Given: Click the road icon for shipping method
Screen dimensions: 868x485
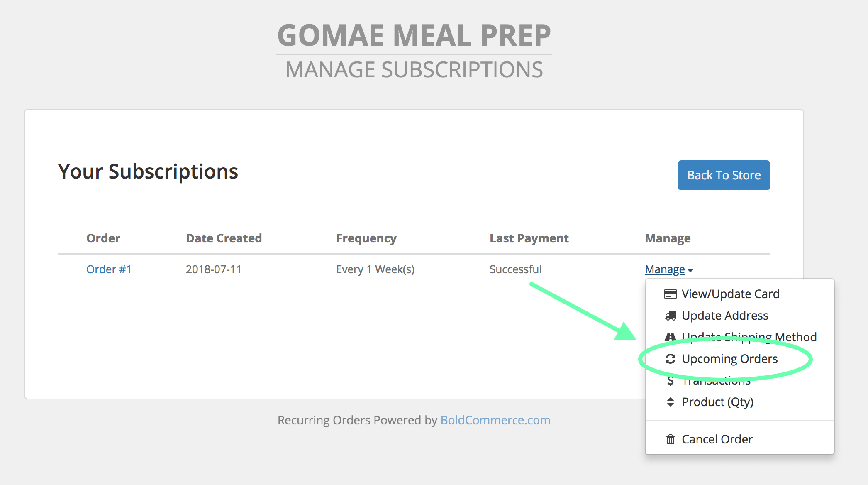Looking at the screenshot, I should click(x=670, y=337).
